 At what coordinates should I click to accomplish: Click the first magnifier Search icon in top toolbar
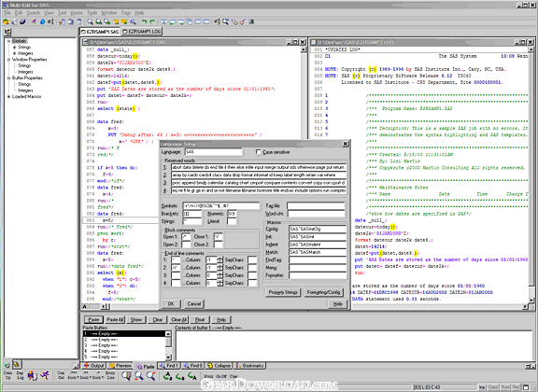[x=90, y=21]
